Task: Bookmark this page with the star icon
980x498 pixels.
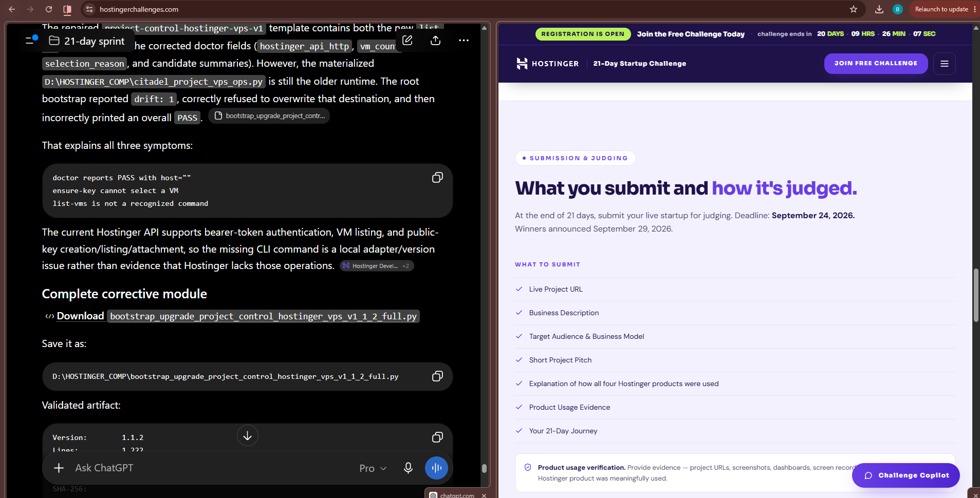Action: click(854, 9)
